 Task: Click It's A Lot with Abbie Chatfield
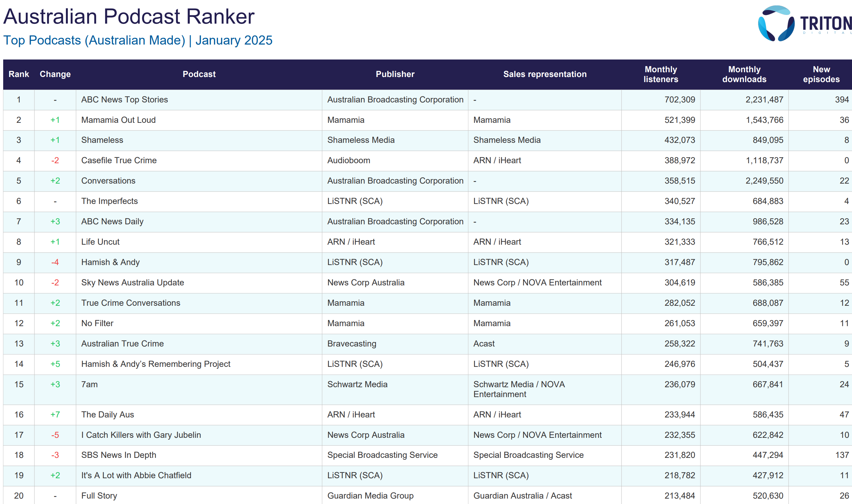pyautogui.click(x=136, y=475)
